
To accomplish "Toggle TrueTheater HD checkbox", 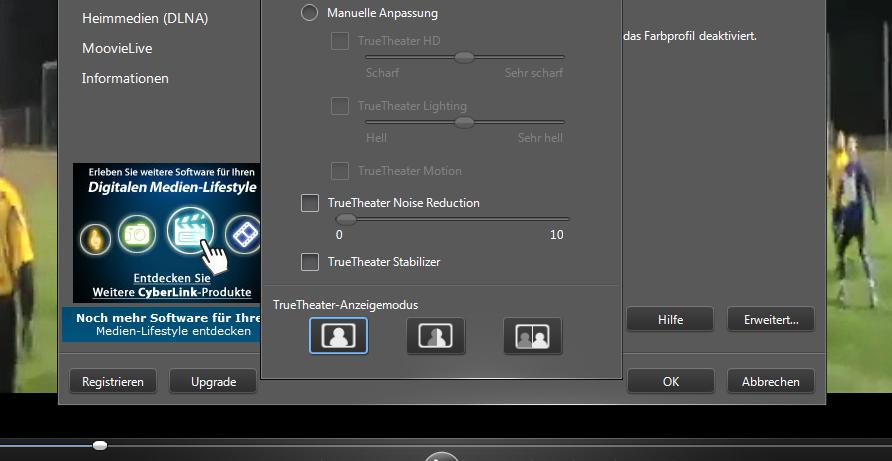I will click(x=340, y=41).
